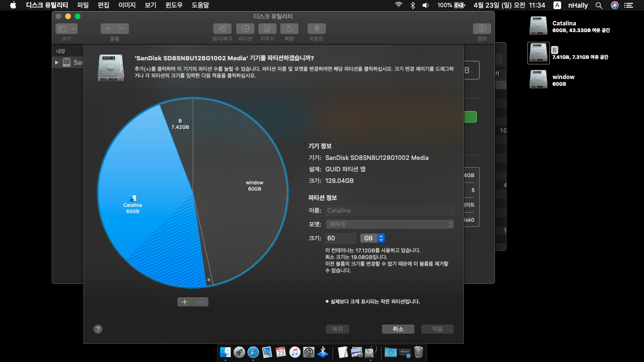Screen dimensions: 644x362
Task: Open the Apple menu
Action: tap(13, 5)
